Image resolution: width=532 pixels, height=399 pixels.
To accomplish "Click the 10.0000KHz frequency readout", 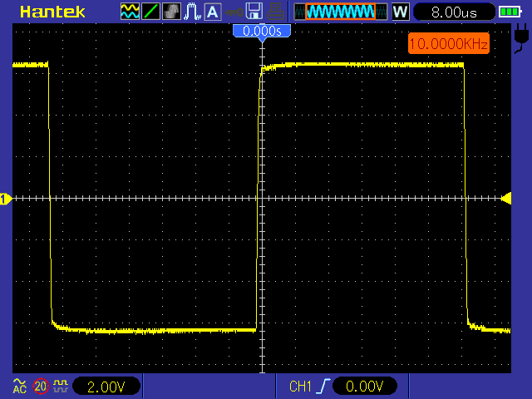I will pos(449,43).
